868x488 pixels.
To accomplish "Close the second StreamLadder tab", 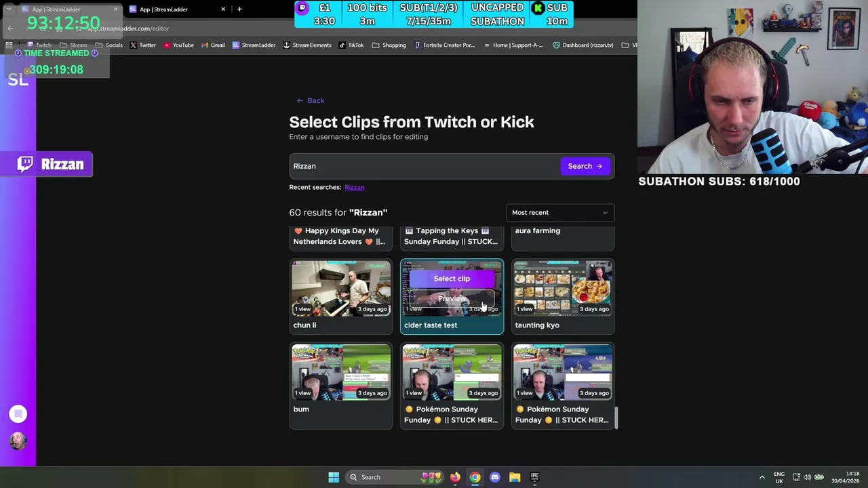I will pos(223,9).
